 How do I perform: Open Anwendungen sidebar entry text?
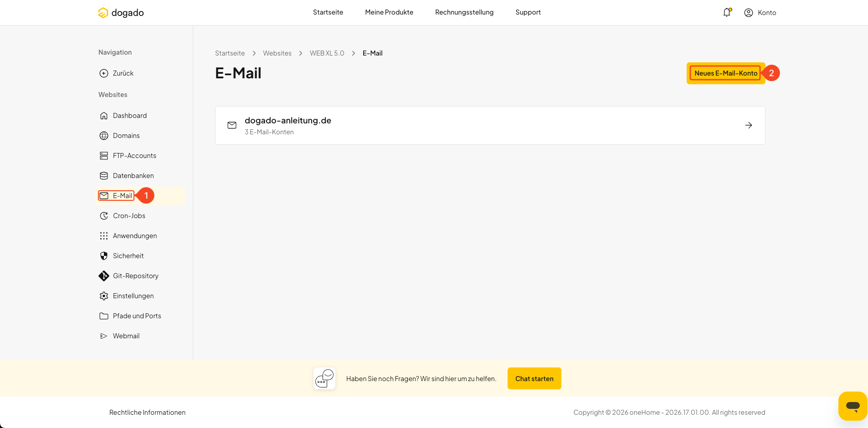point(135,236)
